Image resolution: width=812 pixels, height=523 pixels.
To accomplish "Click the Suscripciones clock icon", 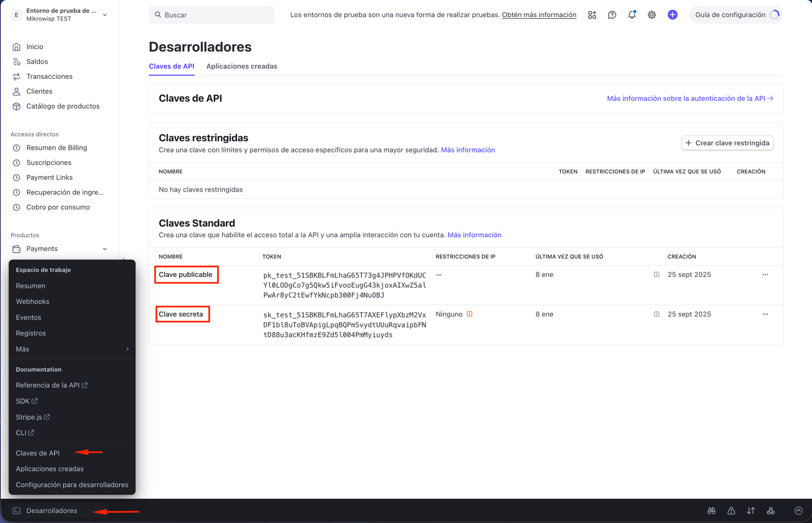I will 17,163.
